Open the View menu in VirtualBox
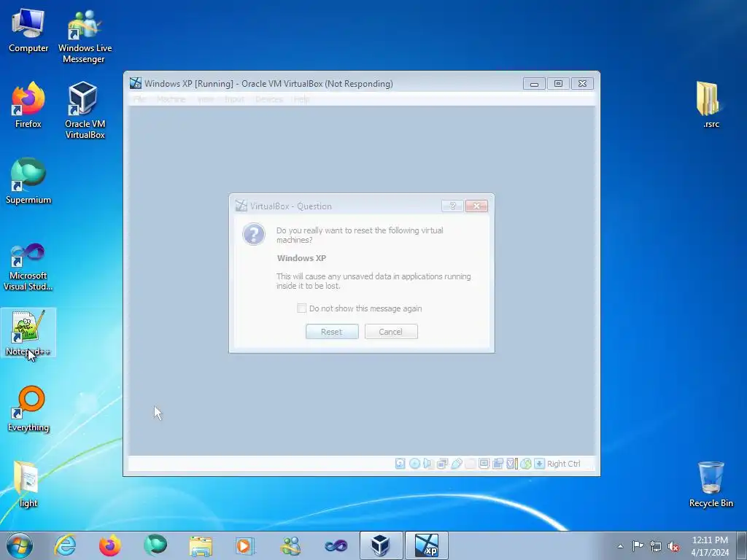Screen dimensions: 747x560 point(206,99)
